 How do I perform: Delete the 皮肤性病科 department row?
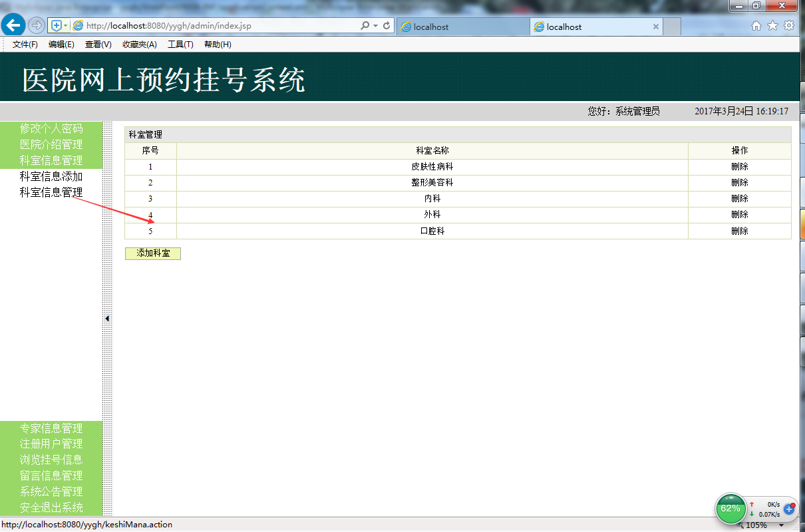pos(739,167)
